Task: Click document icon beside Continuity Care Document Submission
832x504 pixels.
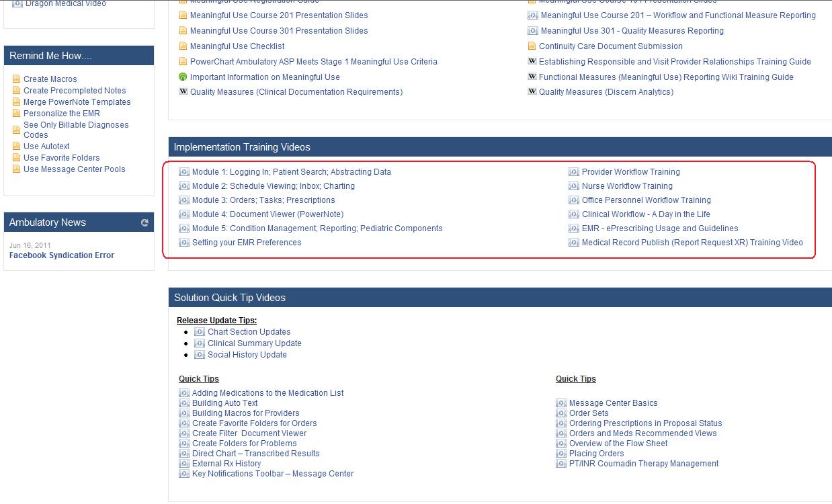Action: [x=532, y=46]
